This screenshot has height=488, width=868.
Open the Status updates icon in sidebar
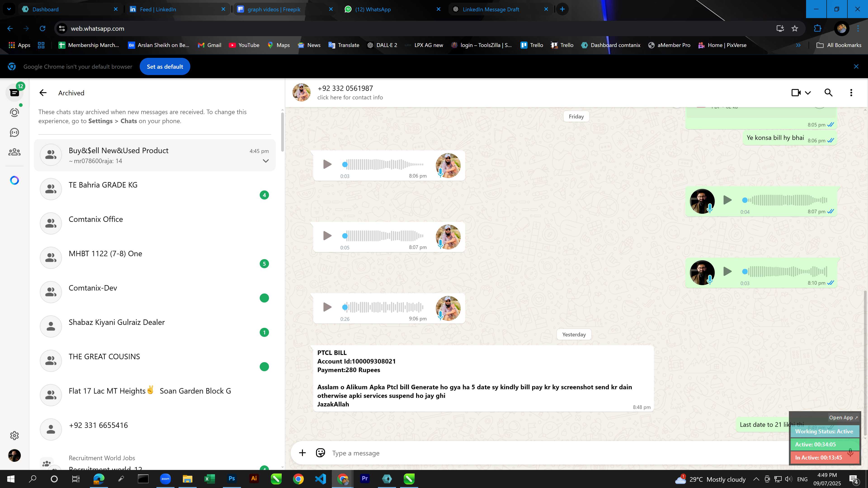point(14,113)
